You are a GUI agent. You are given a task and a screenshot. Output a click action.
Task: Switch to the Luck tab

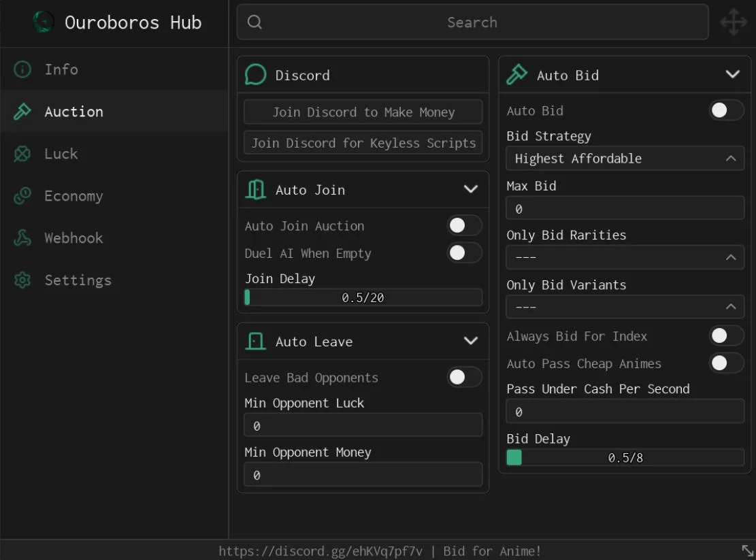pos(114,154)
